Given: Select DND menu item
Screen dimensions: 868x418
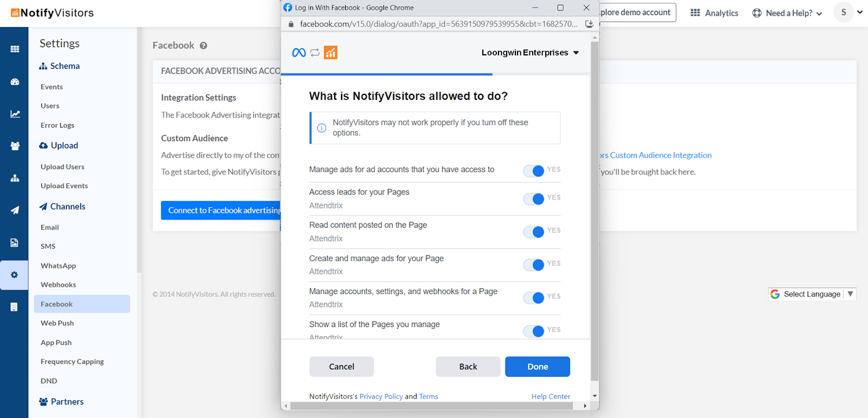Looking at the screenshot, I should coord(49,381).
